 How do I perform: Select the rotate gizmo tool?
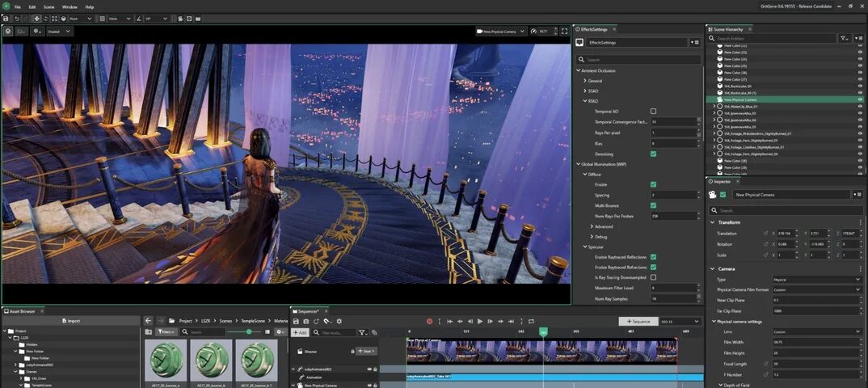pos(46,19)
